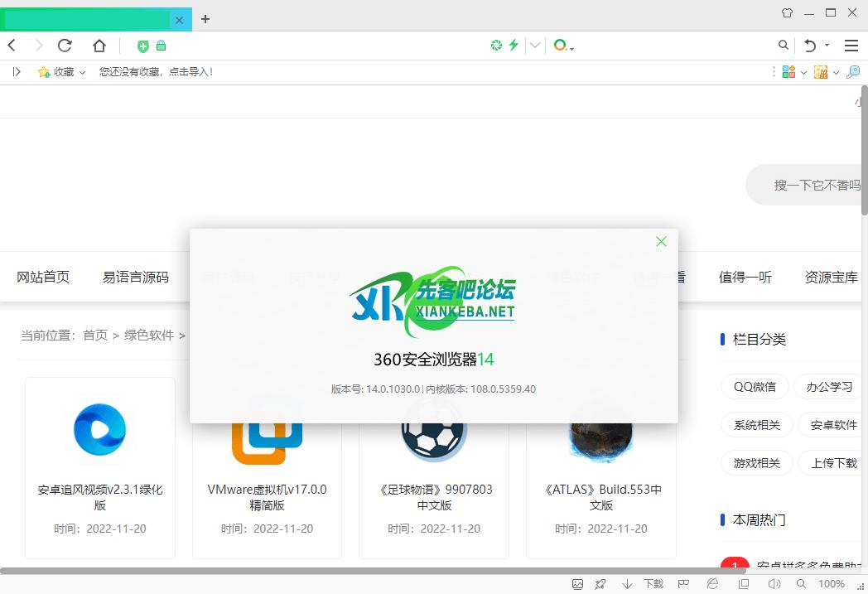Click the QQ微信 category button
This screenshot has width=868, height=594.
click(755, 386)
